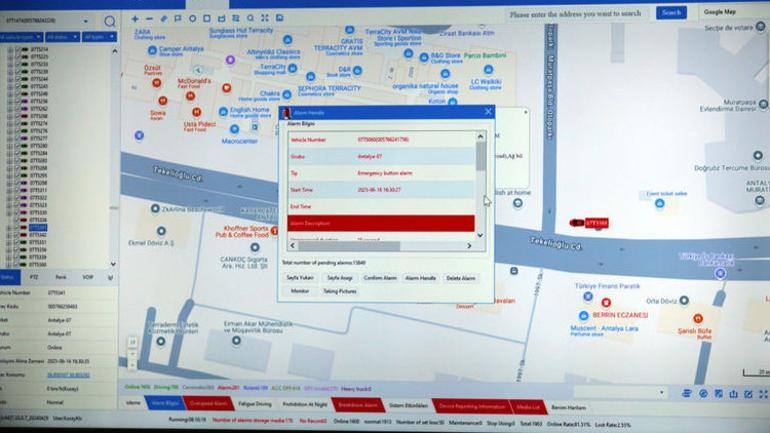Click the magnifier search icon in map toolbar
The image size is (770, 433).
250,18
